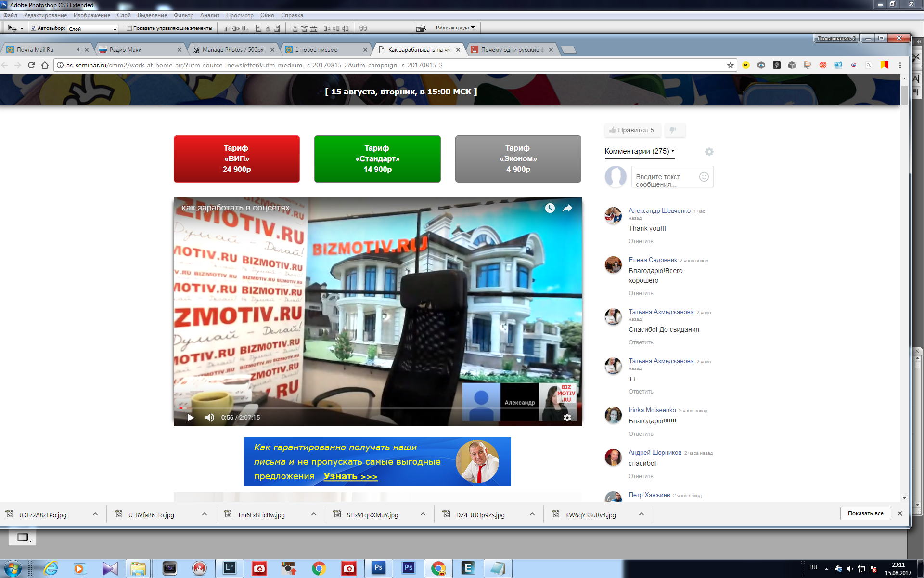
Task: Expand the Комментарии (275) sorting dropdown
Action: 640,151
